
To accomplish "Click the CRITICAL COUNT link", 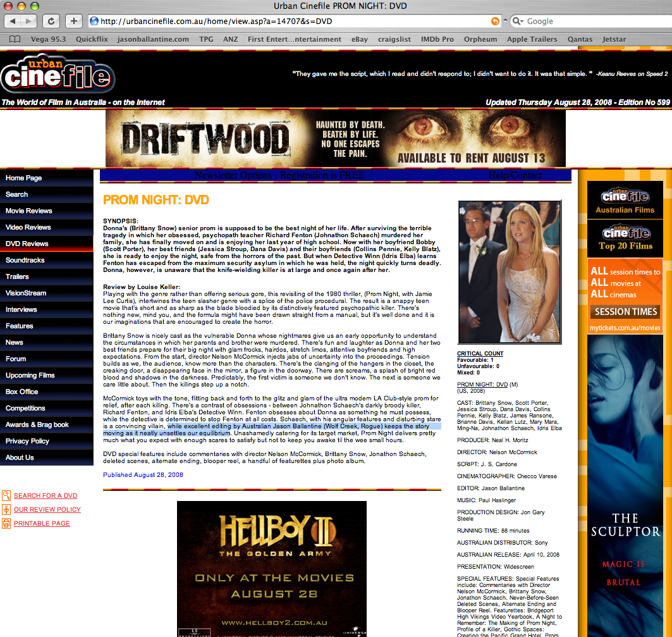I will [480, 354].
